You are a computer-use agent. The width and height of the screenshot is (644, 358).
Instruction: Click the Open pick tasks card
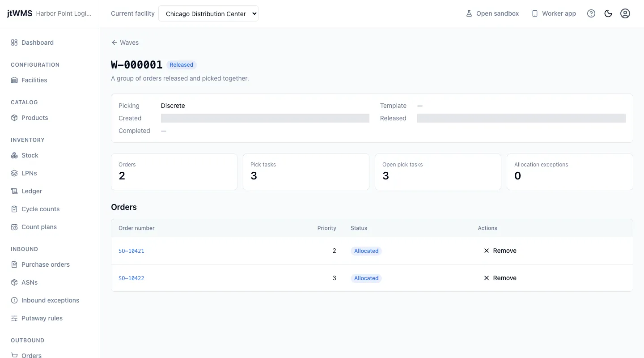(438, 172)
